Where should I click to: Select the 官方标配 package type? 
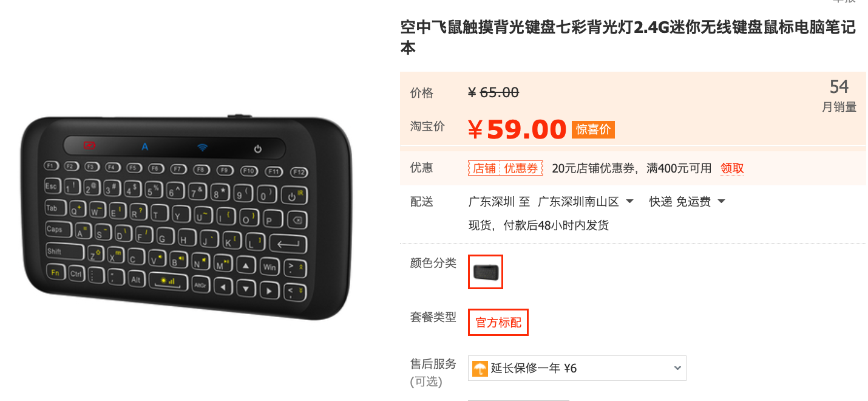tap(498, 322)
